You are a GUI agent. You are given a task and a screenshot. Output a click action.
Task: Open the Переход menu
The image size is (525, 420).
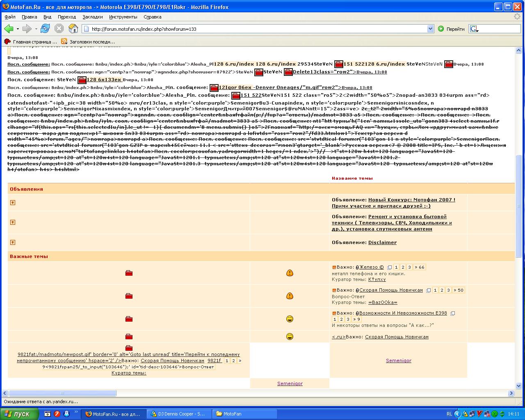point(67,17)
